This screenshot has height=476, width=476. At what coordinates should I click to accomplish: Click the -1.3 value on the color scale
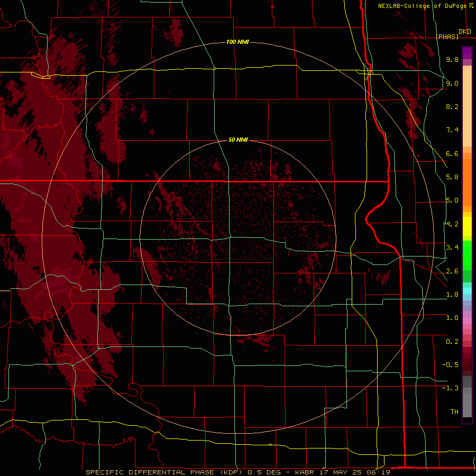[x=450, y=388]
